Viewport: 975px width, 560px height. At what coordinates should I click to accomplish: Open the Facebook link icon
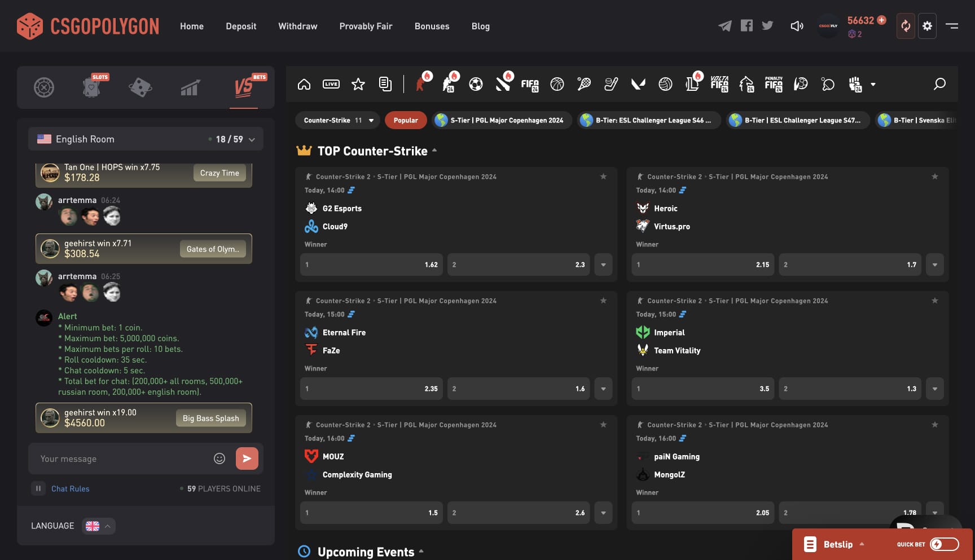pos(746,25)
